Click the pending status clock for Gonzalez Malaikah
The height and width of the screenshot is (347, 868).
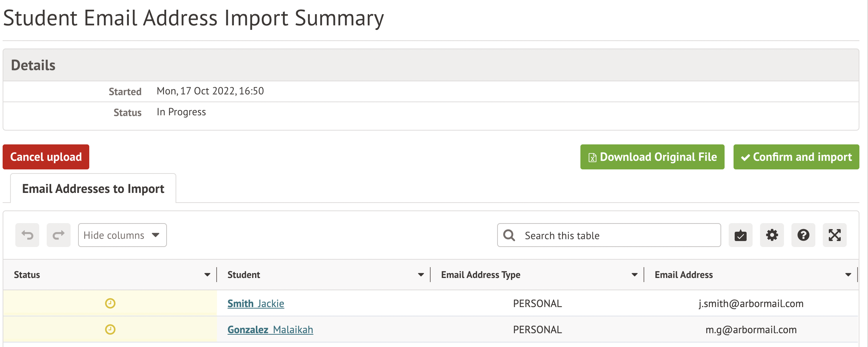110,329
